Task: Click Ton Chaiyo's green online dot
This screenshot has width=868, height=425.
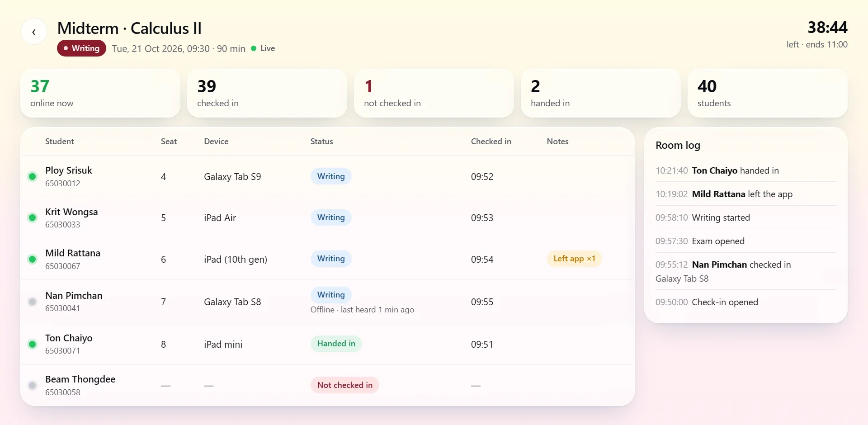Action: 32,344
